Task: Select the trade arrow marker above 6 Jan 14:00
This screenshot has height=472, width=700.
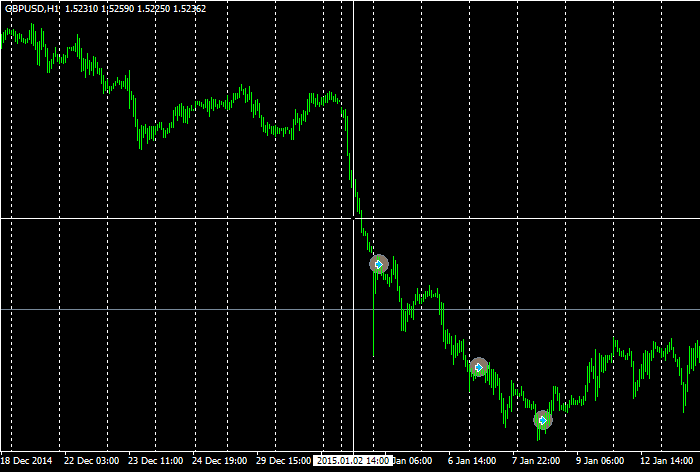Action: coord(479,367)
